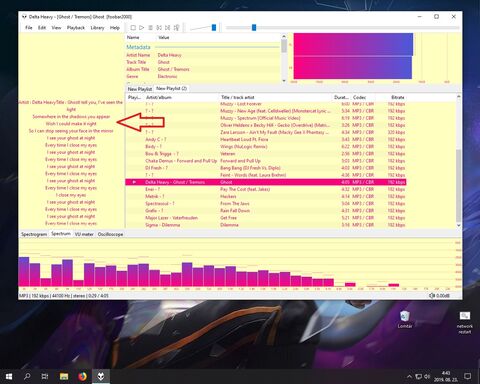Viewport: 480px width, 384px height.
Task: Sort by the Bitrate column header
Action: (x=390, y=97)
